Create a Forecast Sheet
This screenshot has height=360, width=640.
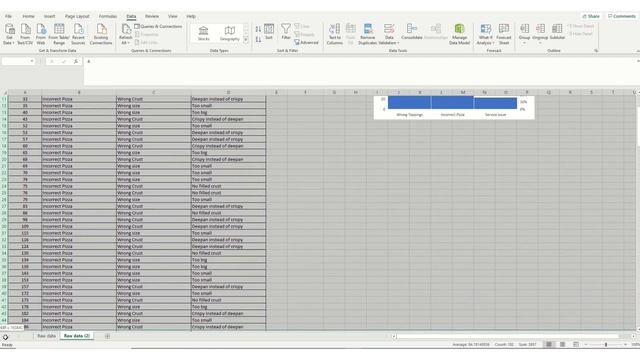coord(504,34)
